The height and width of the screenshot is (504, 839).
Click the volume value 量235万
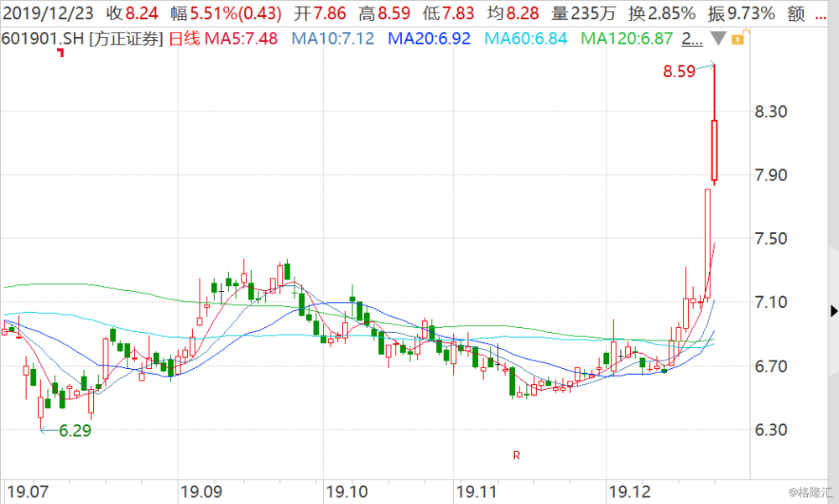point(584,13)
